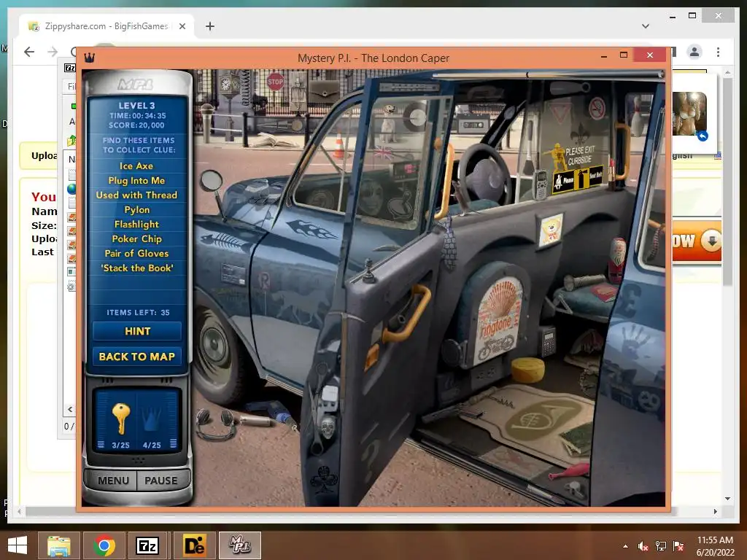Click the orange traffic cone in scene
The width and height of the screenshot is (747, 560).
(339, 145)
